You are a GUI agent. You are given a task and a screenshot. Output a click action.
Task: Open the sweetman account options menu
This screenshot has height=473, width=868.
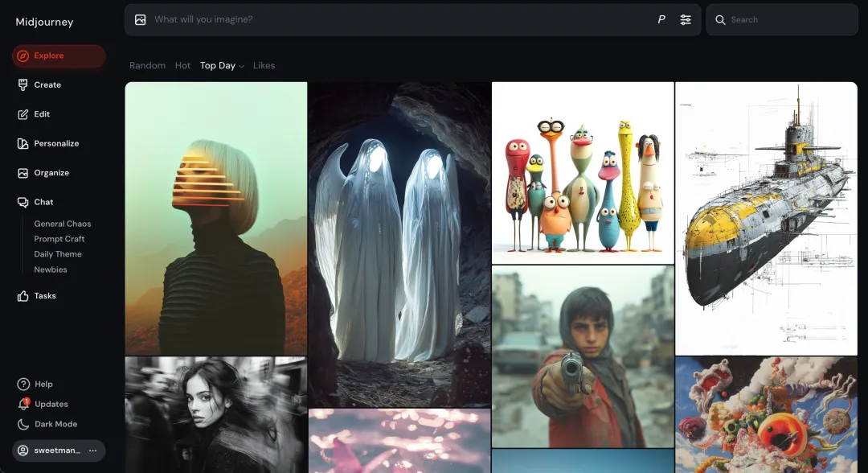[92, 450]
